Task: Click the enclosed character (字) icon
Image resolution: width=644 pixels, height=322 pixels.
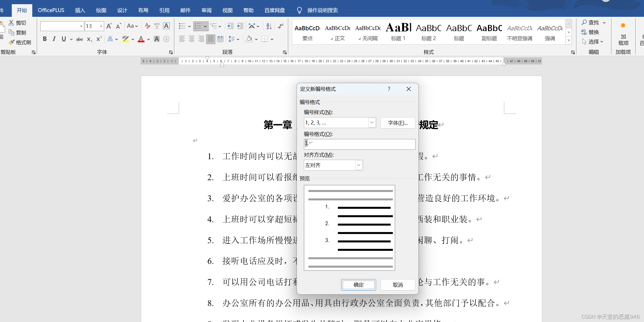Action: 166,39
